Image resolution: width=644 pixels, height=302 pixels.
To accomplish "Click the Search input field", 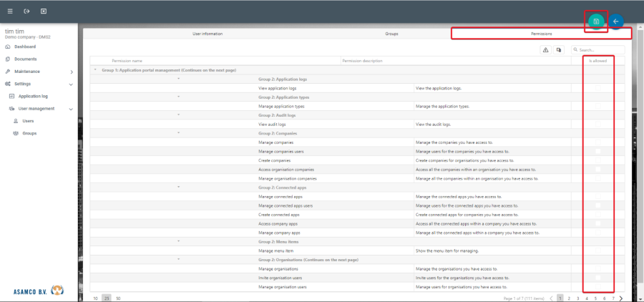I will [600, 50].
